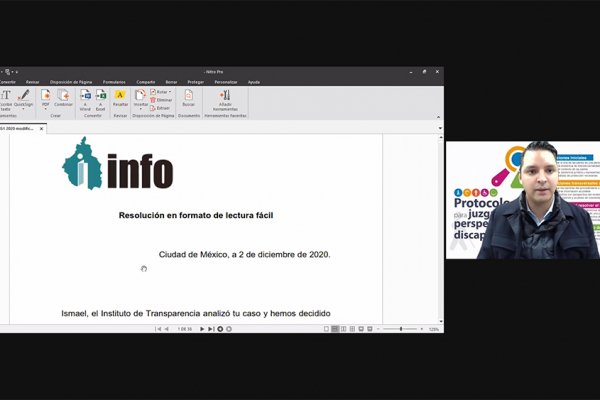
Task: Open the Revisar ribbon tab
Action: click(x=33, y=82)
